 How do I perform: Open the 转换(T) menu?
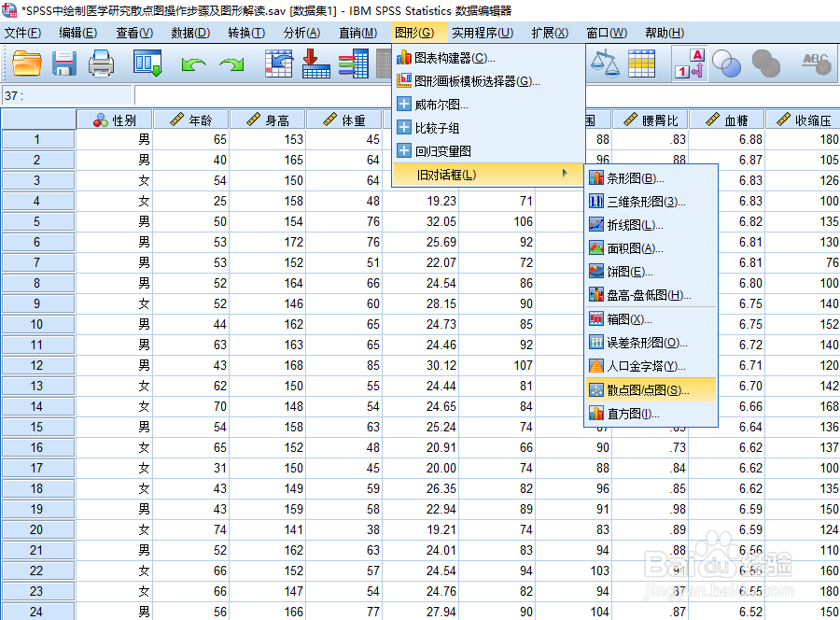click(x=246, y=33)
